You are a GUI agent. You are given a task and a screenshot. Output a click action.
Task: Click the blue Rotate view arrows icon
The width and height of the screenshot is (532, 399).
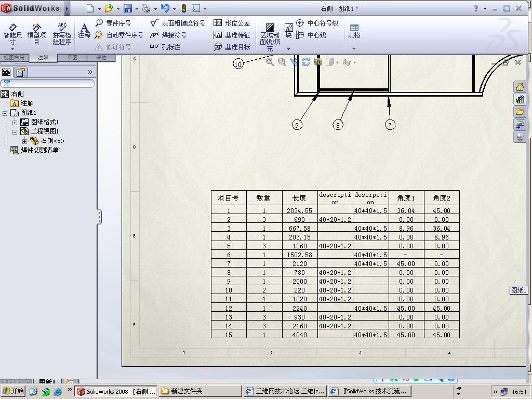305,62
